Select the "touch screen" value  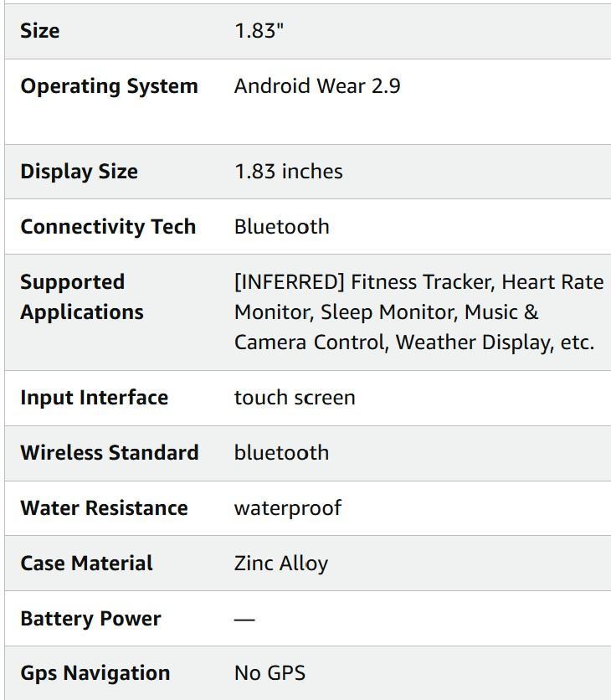tap(295, 398)
